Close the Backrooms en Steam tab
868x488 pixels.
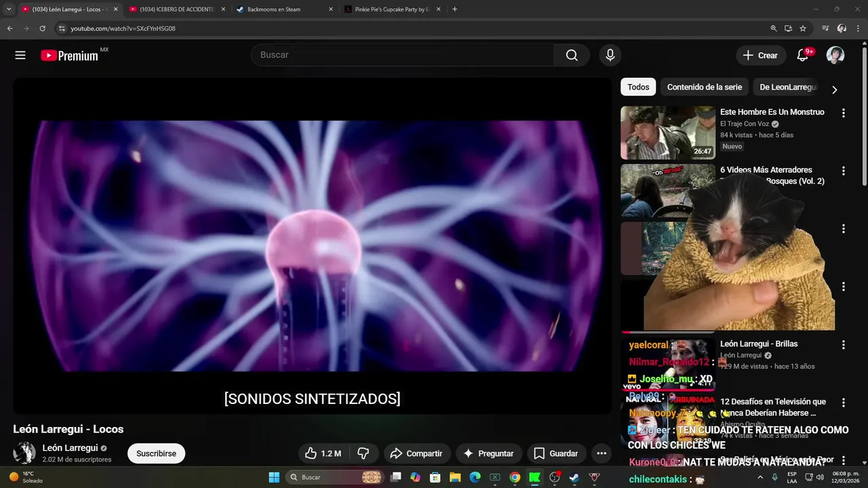point(331,9)
